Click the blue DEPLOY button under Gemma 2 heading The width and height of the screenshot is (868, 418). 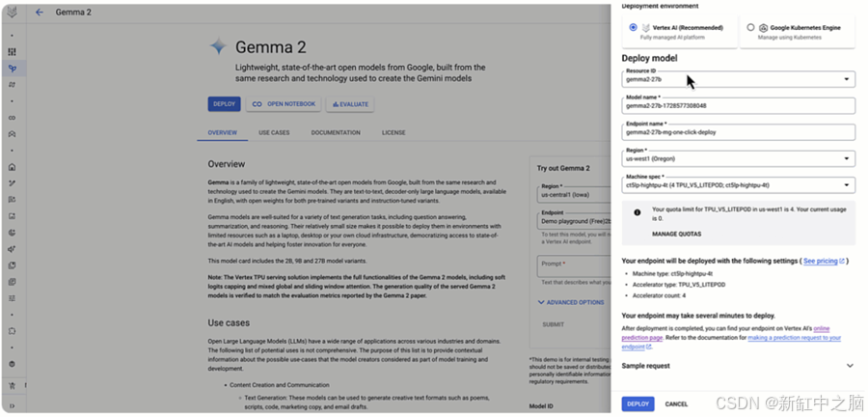click(224, 104)
